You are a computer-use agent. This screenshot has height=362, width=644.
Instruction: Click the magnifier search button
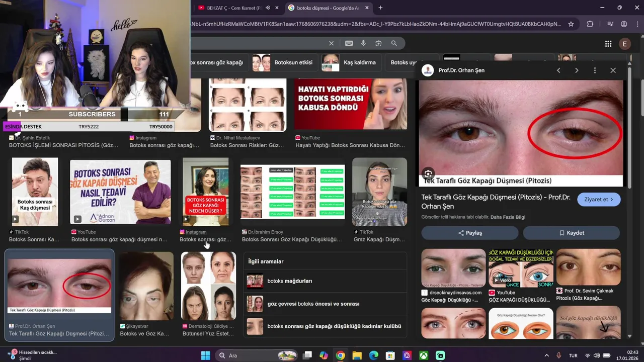coord(394,44)
